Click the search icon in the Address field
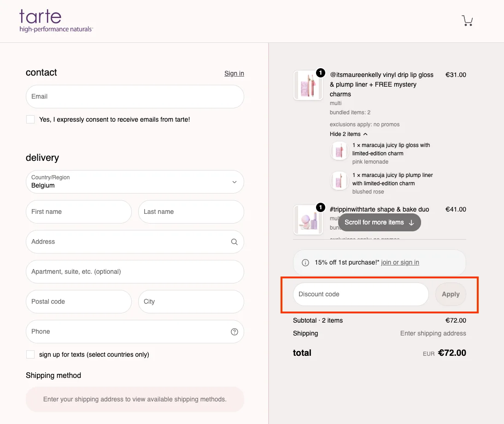The height and width of the screenshot is (424, 504). (x=234, y=241)
